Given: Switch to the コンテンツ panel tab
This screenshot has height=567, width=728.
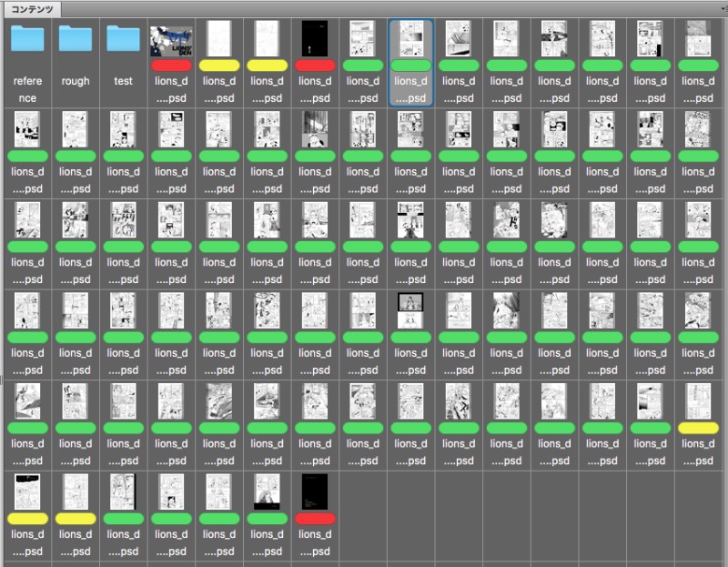Looking at the screenshot, I should pos(32,9).
